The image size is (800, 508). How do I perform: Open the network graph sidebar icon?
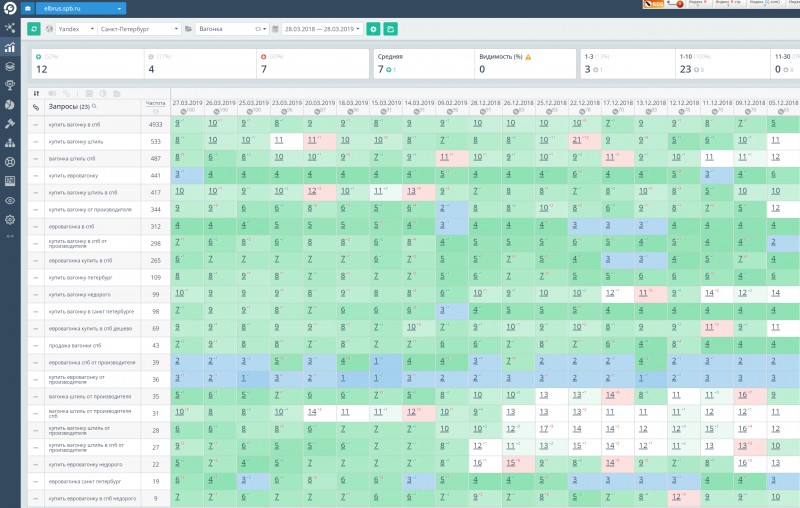click(10, 28)
